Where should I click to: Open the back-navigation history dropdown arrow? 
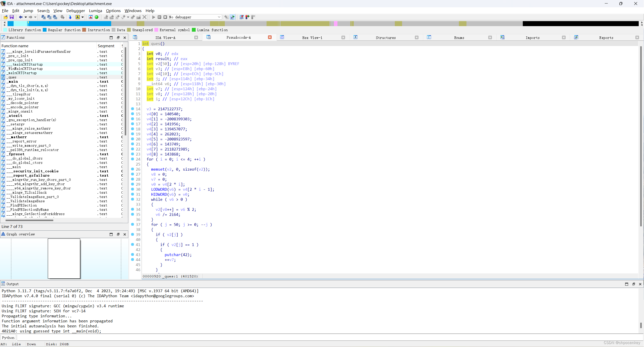click(25, 17)
